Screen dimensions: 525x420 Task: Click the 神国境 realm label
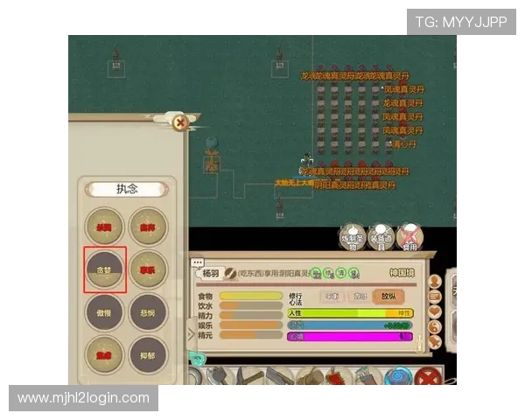(x=402, y=273)
